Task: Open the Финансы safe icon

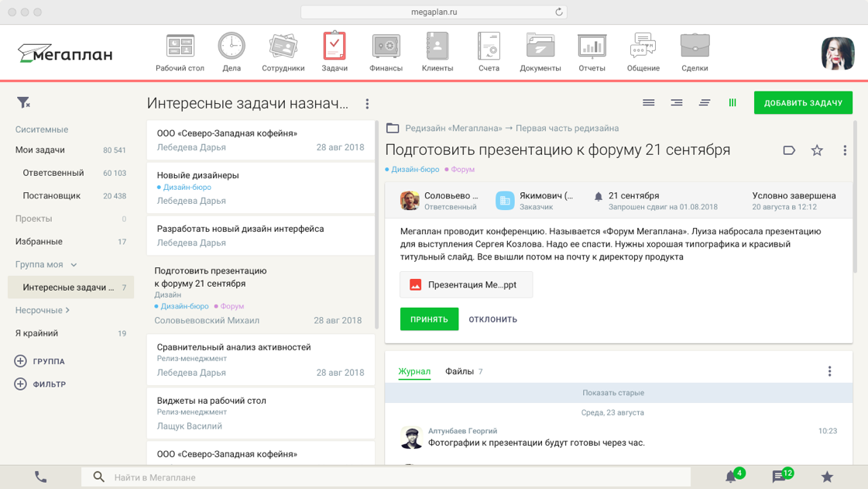Action: tap(386, 46)
